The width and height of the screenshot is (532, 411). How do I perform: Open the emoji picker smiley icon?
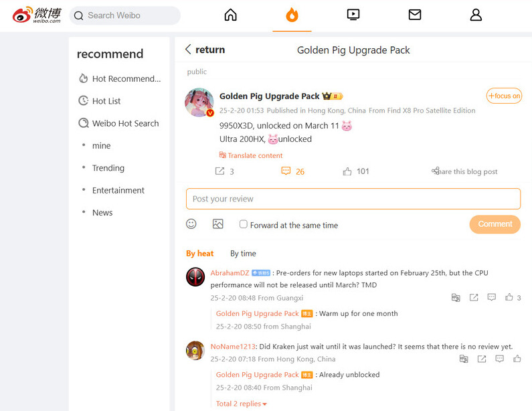click(x=191, y=224)
